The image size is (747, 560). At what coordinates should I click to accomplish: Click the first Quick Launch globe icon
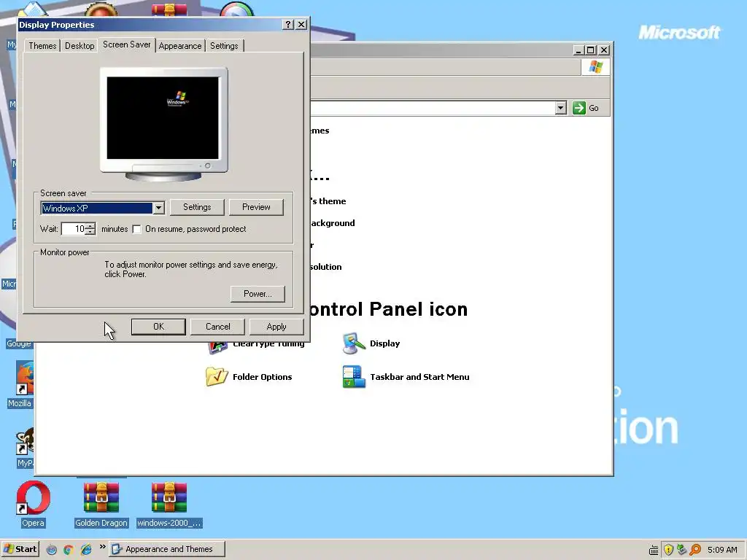[52, 550]
